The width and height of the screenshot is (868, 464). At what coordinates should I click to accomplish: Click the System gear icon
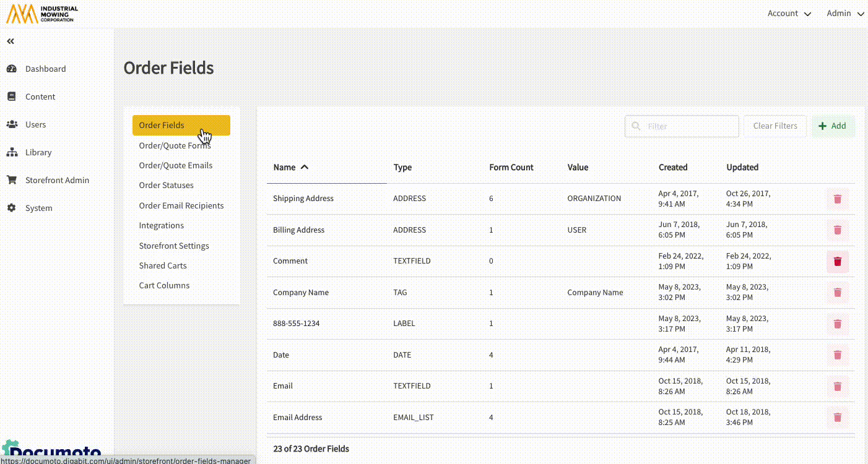tap(11, 208)
